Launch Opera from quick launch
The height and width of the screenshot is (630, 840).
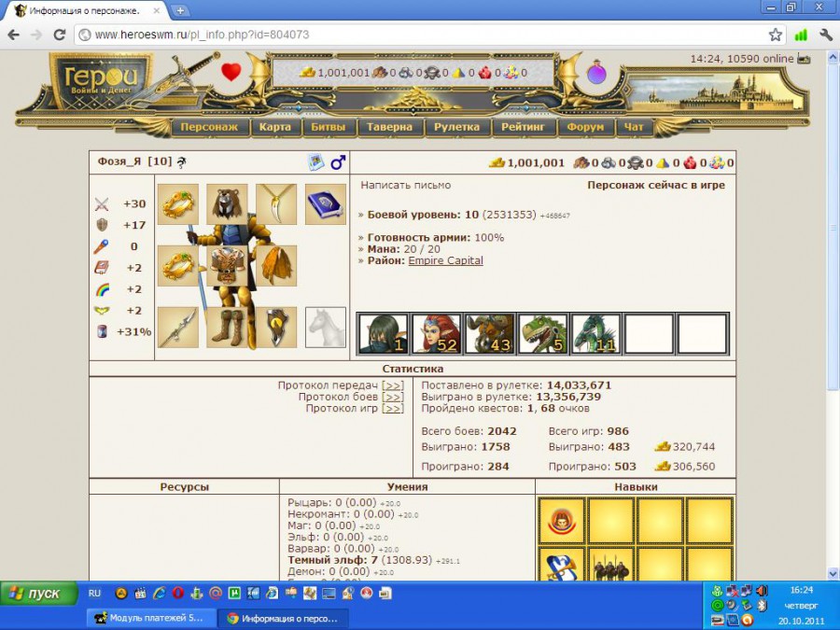pyautogui.click(x=178, y=593)
